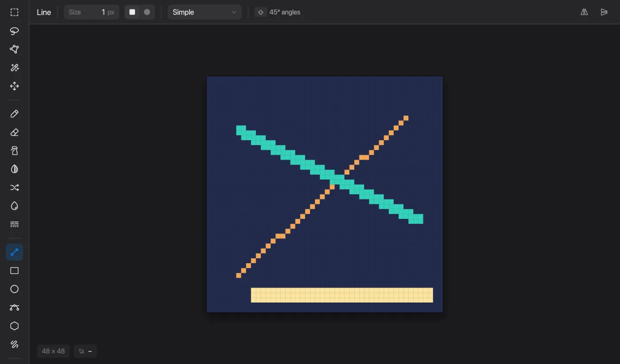Open the Simple line style dropdown
620x364 pixels.
point(205,12)
